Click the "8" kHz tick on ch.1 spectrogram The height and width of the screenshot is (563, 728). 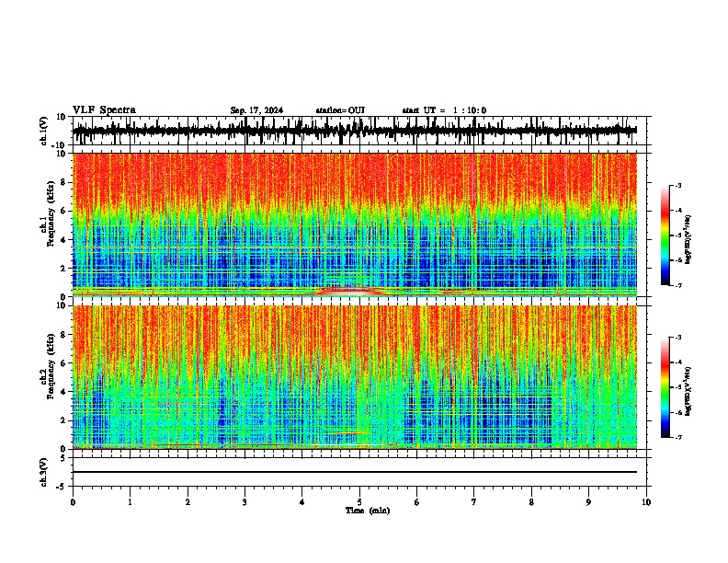(64, 182)
